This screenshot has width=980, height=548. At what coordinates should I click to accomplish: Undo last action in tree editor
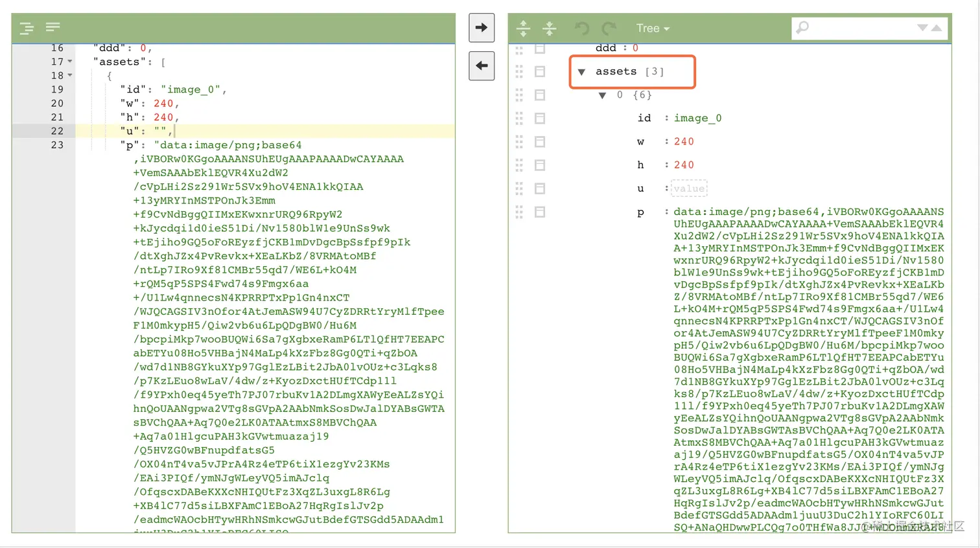[x=582, y=28]
